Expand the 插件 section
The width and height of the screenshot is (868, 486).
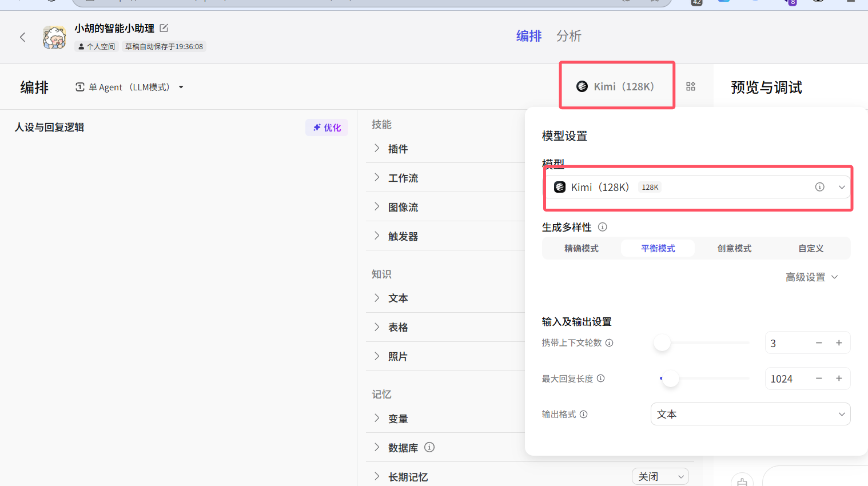(x=377, y=149)
